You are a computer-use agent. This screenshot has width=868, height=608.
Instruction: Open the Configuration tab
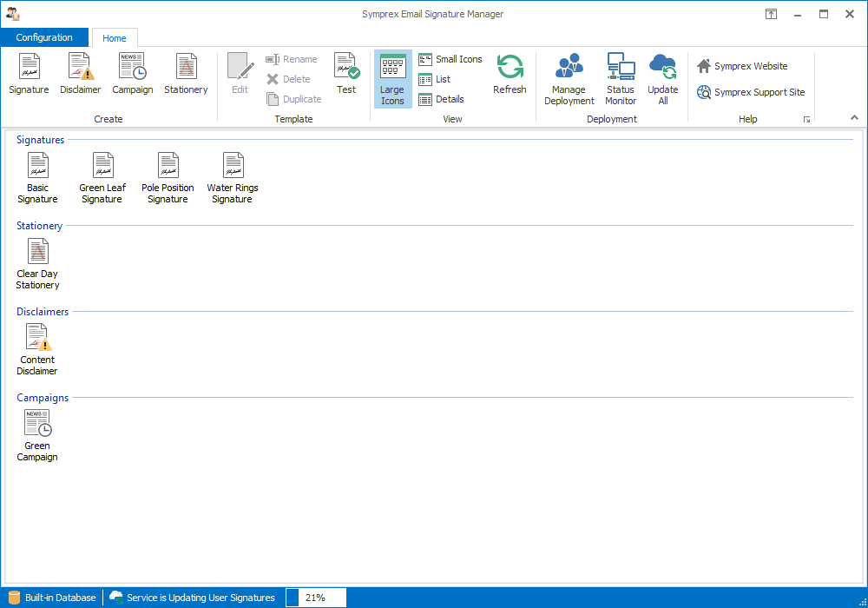(44, 37)
